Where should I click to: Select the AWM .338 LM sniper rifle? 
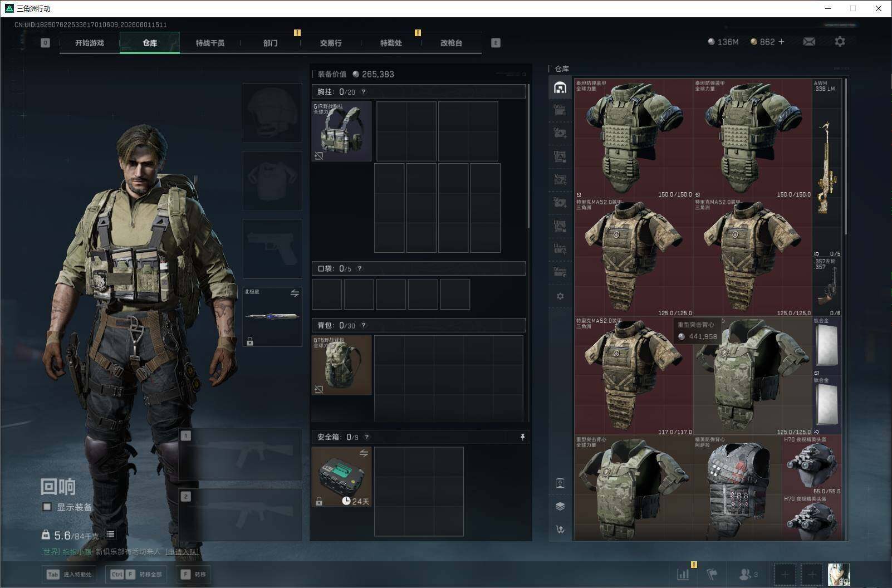coord(827,168)
